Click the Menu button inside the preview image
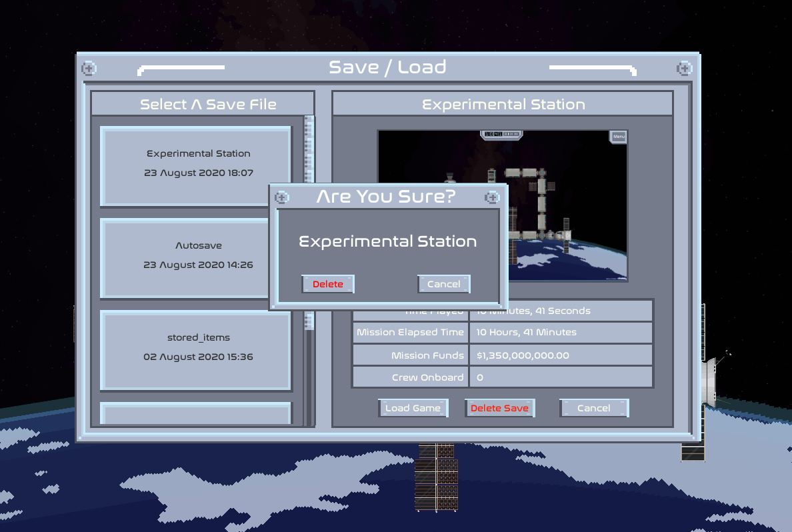Screen dimensions: 792x532 point(618,137)
